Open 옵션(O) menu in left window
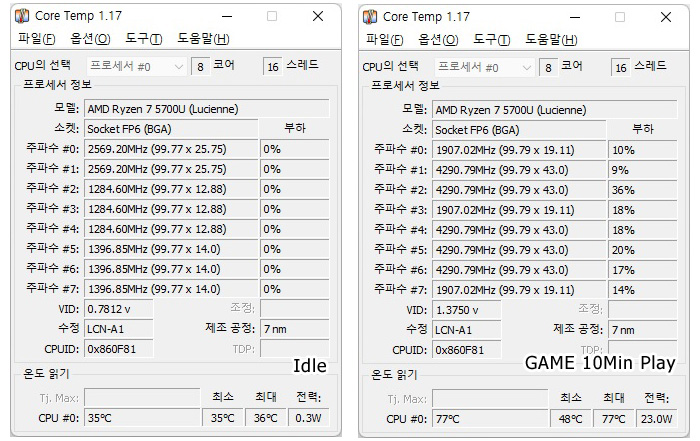The height and width of the screenshot is (441, 700). tap(90, 39)
